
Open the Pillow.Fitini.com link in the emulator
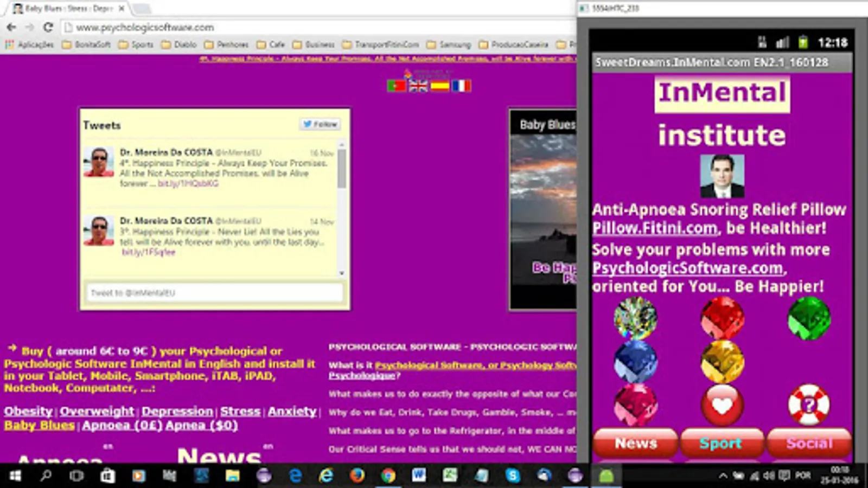point(655,228)
